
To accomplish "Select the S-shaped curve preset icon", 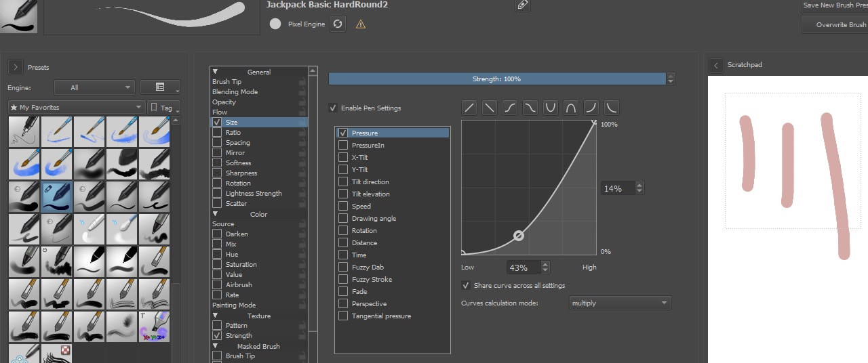I will point(510,108).
